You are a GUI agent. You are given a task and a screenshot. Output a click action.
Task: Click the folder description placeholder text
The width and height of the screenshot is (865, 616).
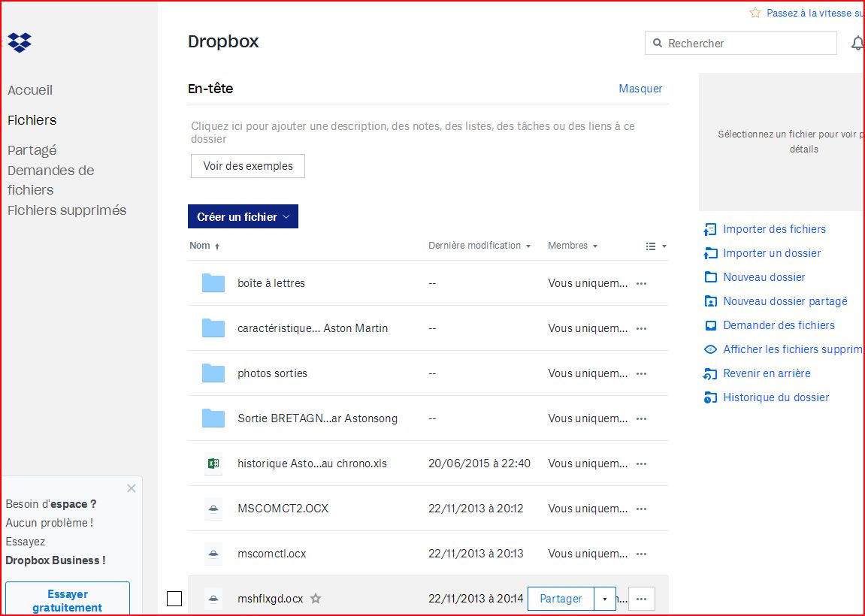(x=413, y=132)
